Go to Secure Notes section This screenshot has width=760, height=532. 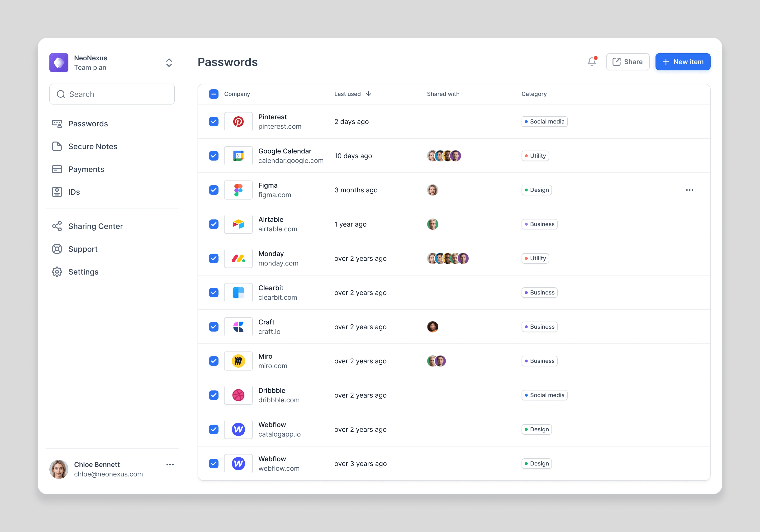[93, 146]
